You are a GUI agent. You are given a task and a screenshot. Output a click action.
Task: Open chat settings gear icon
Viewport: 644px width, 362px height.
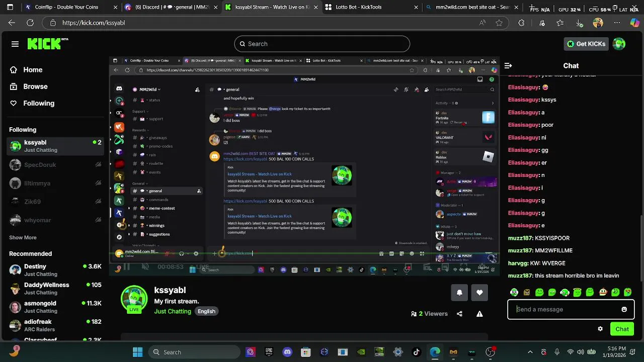pyautogui.click(x=600, y=329)
